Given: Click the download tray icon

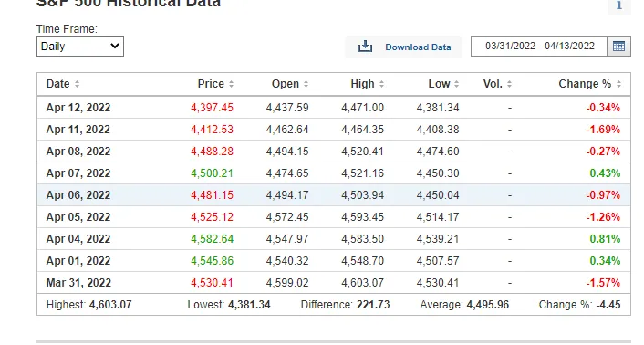Looking at the screenshot, I should 365,47.
